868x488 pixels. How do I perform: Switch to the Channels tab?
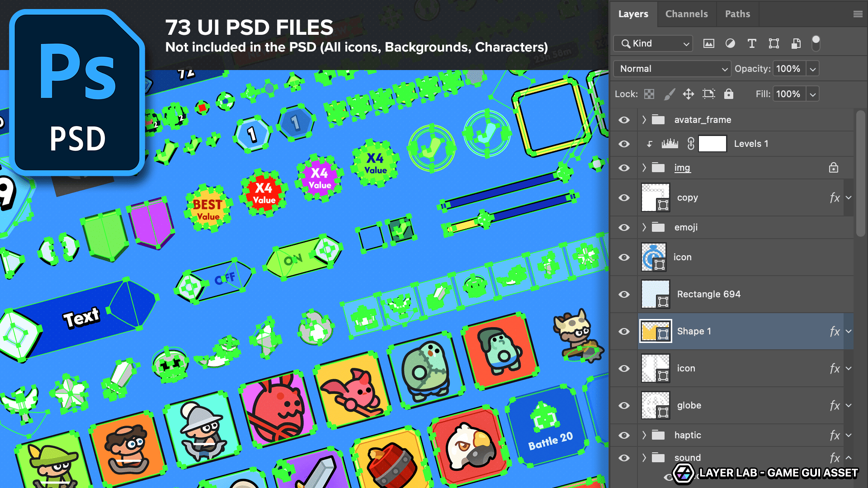(686, 14)
